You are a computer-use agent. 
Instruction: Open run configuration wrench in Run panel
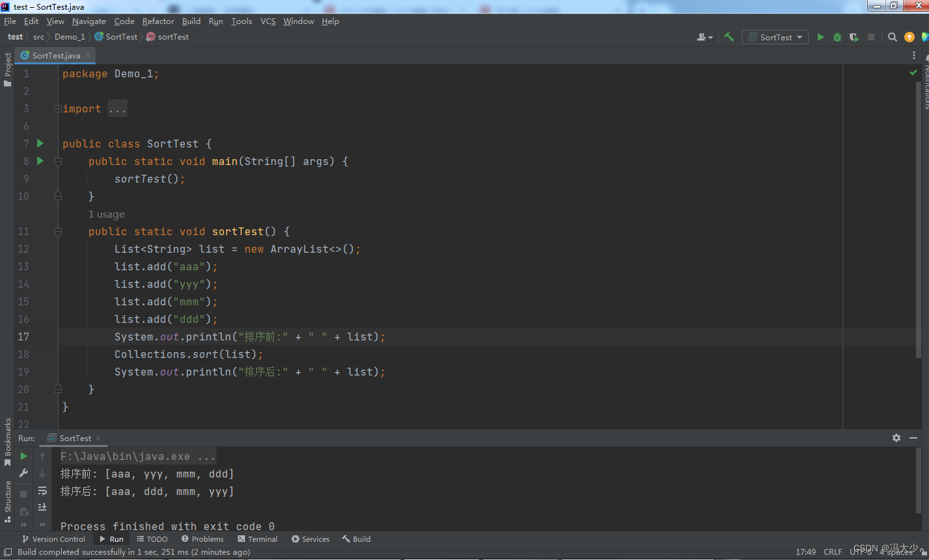23,473
